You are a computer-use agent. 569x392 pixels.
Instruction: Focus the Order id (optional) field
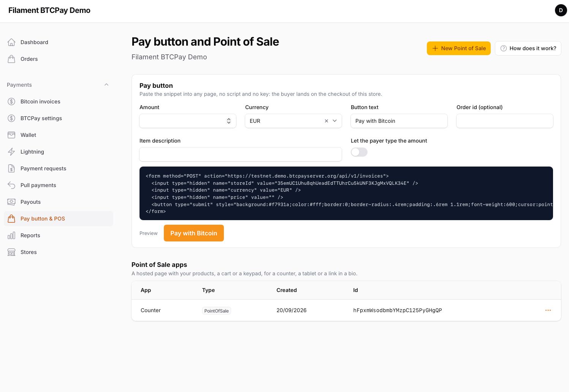coord(505,121)
